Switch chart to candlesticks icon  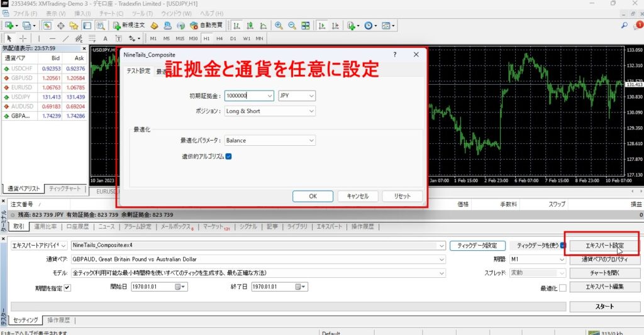pyautogui.click(x=250, y=25)
